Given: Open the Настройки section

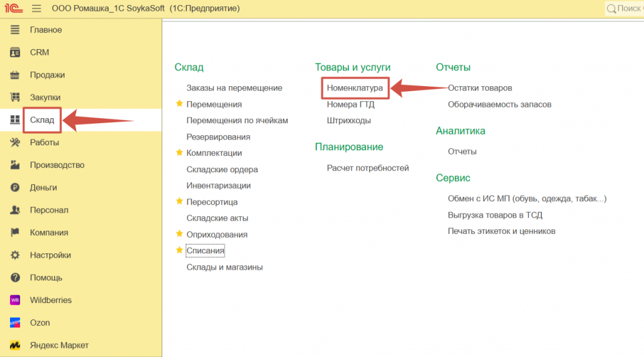Looking at the screenshot, I should click(x=50, y=255).
